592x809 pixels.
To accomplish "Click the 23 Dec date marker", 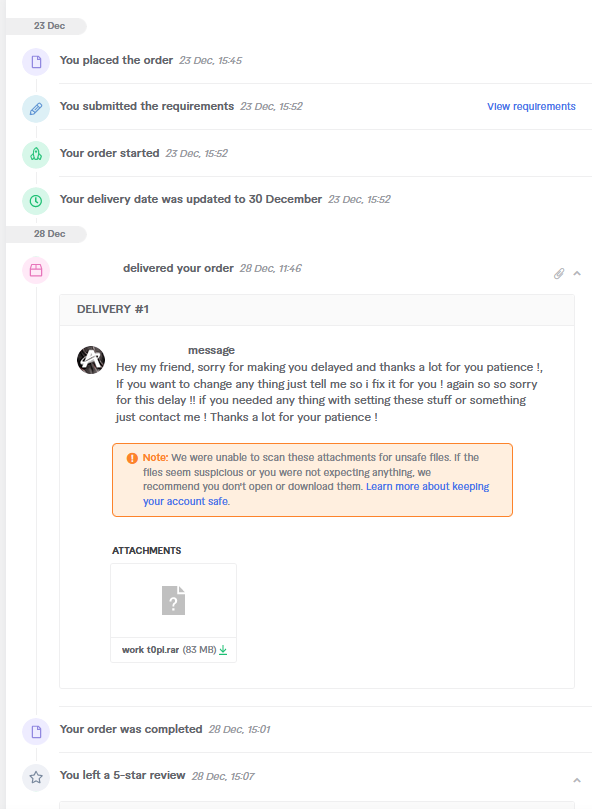I will [x=49, y=26].
